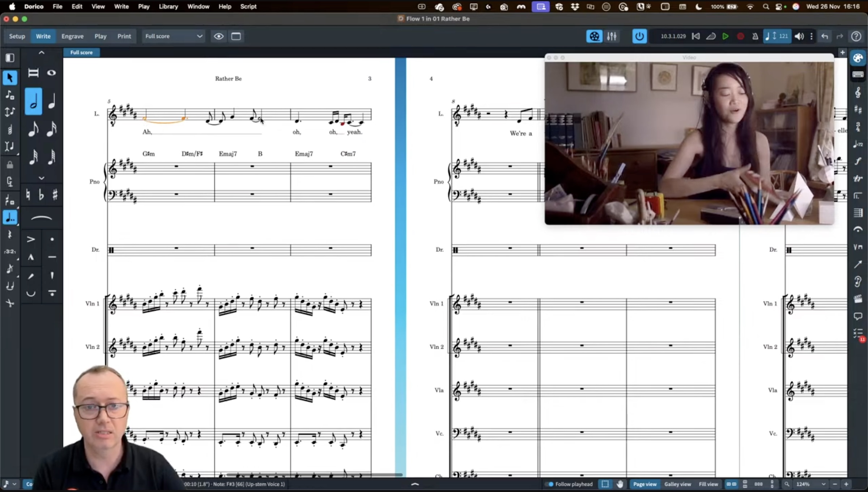The image size is (868, 492).
Task: Click the Mixer icon in the toolbar
Action: click(x=612, y=36)
